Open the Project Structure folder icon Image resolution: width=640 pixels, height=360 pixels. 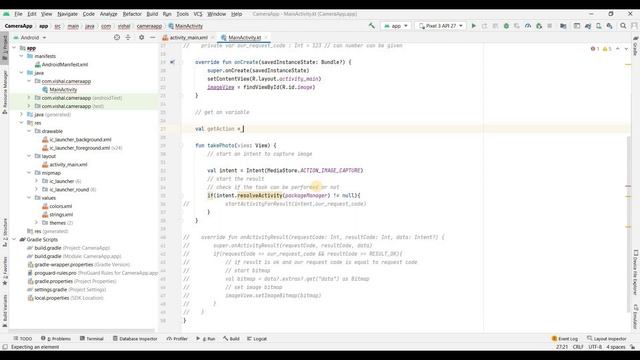pos(563,26)
